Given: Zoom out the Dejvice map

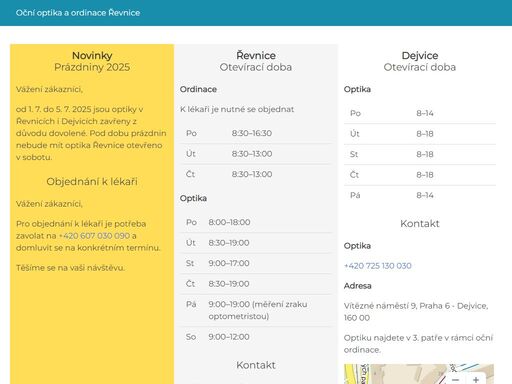Looking at the screenshot, I should pos(456,379).
